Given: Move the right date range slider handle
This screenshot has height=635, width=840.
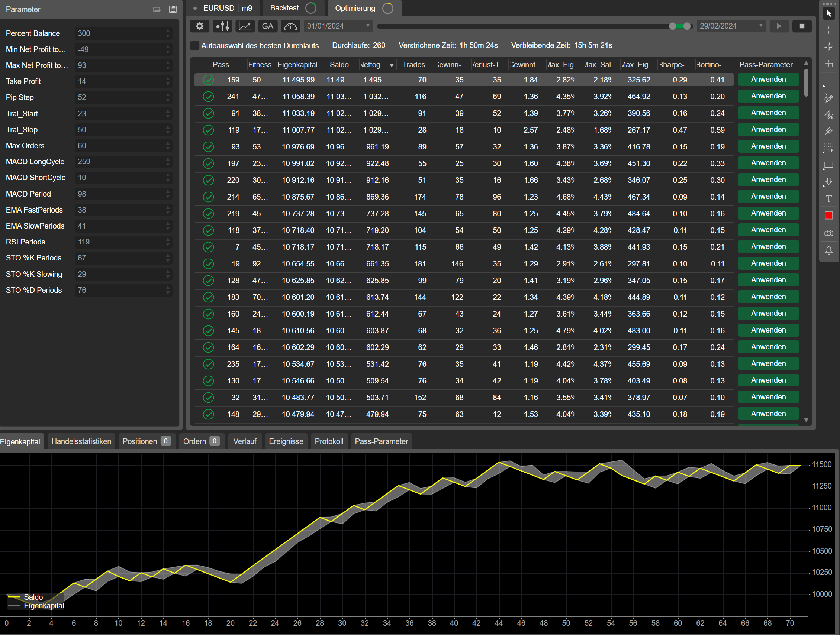Looking at the screenshot, I should coord(687,26).
